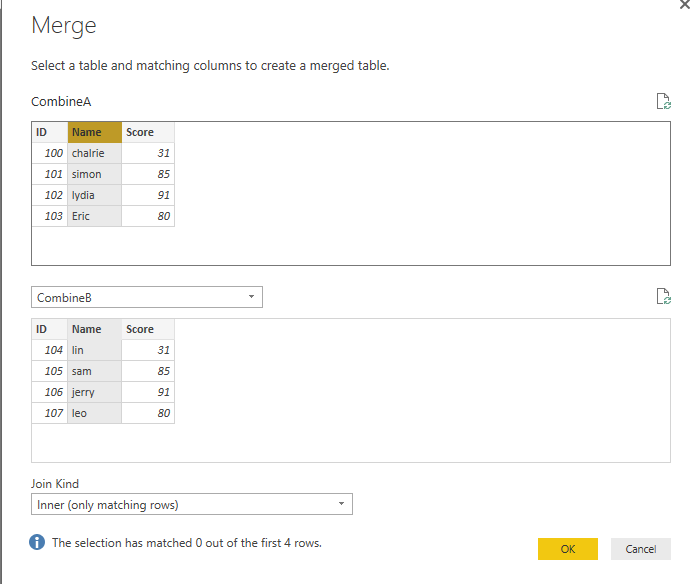Click the cell 'simon' in CombineA
The width and height of the screenshot is (690, 584).
95,174
